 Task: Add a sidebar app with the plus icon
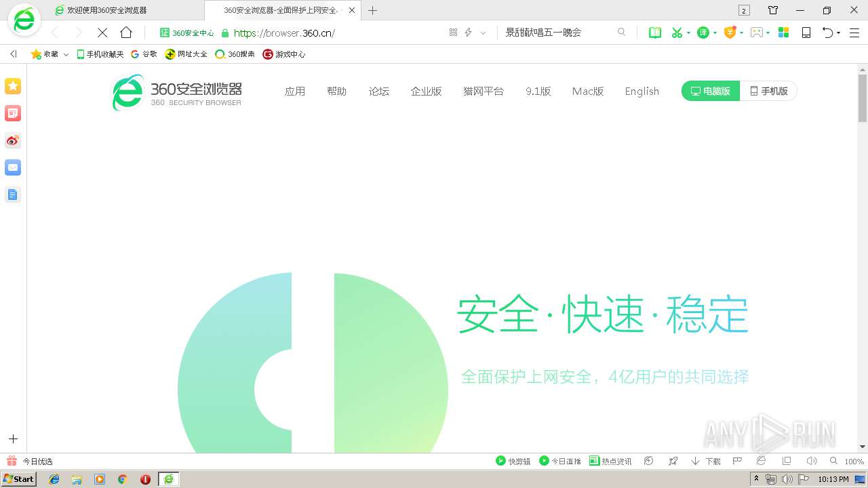pos(13,439)
